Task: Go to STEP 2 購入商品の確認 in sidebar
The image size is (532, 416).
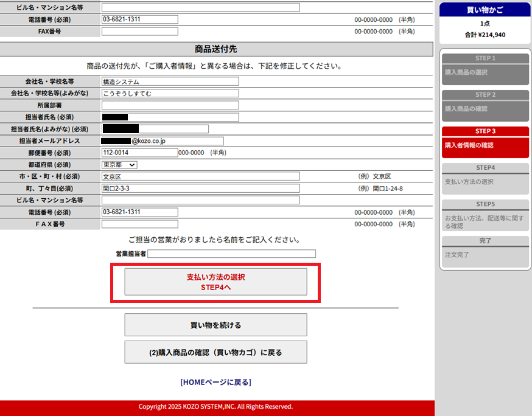Action: 485,105
